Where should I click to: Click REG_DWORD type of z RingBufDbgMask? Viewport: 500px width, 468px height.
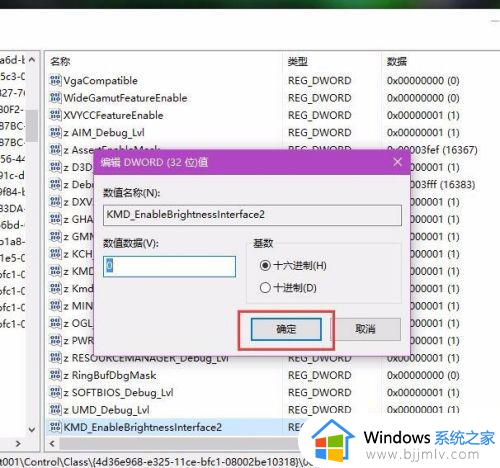pyautogui.click(x=319, y=375)
